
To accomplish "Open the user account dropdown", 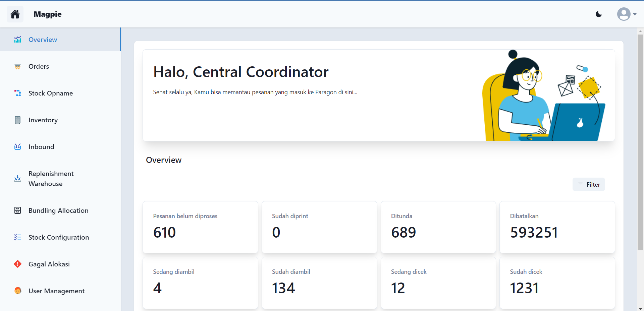I will pos(626,14).
